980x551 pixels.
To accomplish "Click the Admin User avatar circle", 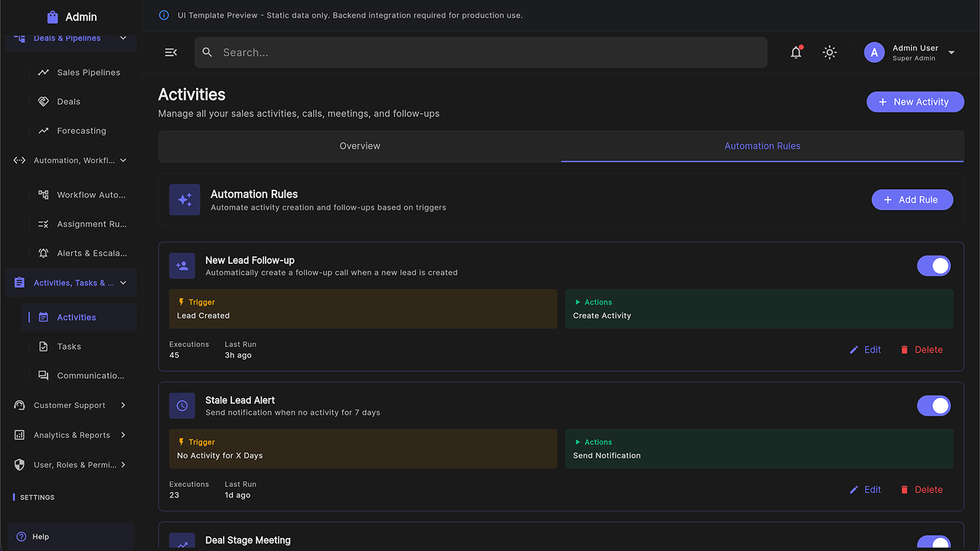I will [874, 52].
